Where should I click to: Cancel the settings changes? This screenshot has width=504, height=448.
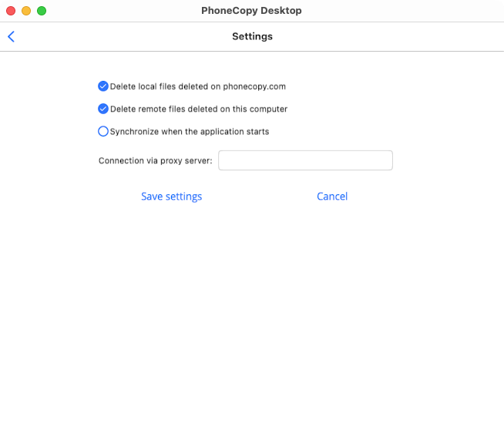pos(332,197)
